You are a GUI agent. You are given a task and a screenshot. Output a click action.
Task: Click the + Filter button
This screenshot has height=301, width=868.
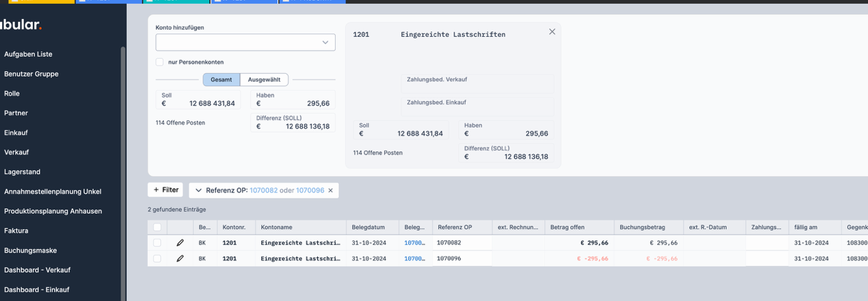[165, 189]
